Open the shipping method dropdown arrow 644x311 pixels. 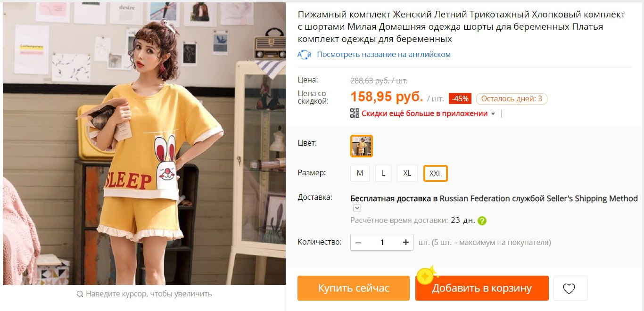[x=357, y=208]
